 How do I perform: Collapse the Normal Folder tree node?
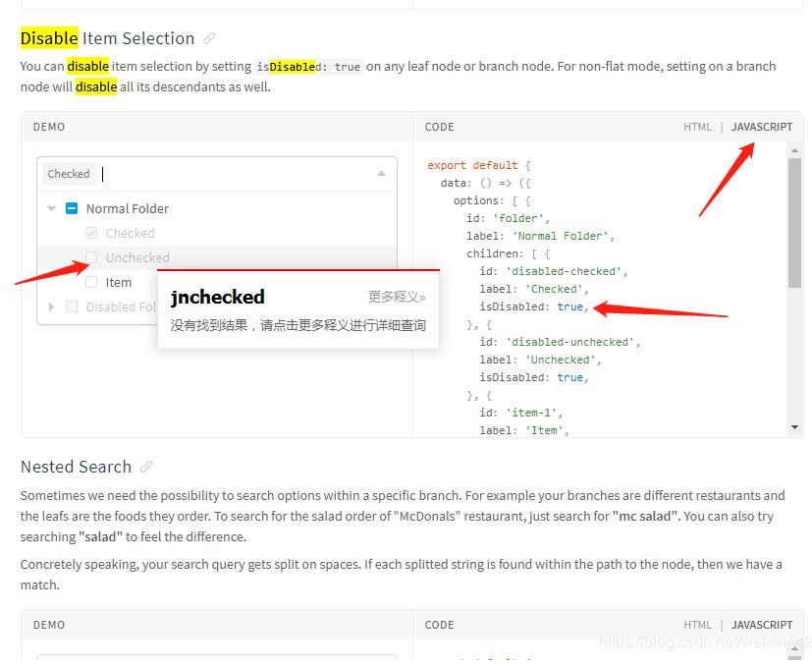point(50,208)
